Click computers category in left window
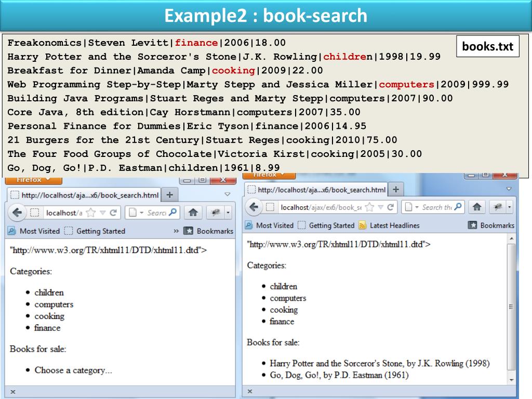The width and height of the screenshot is (532, 399). (x=54, y=304)
